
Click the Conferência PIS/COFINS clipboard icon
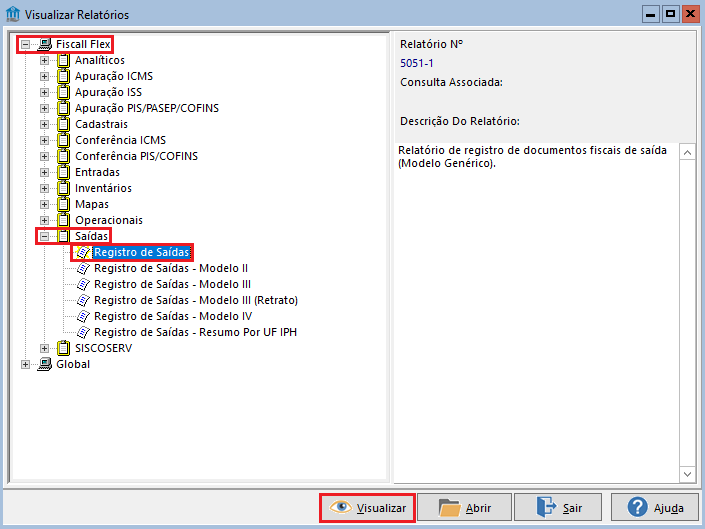pyautogui.click(x=64, y=156)
